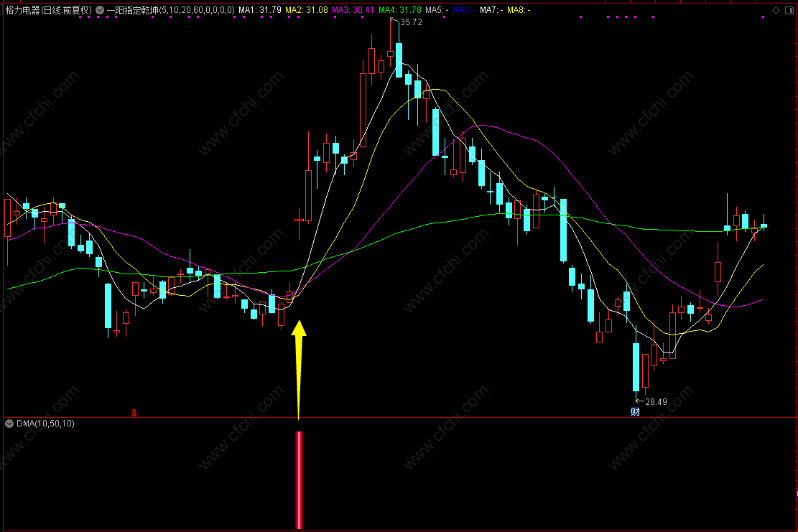Click the red S marker on the chart

[x=134, y=413]
